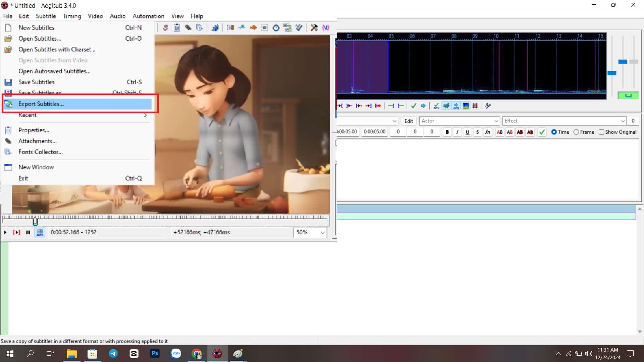Toggle video auto-scroll button beside pause
Viewport: 644px width, 362px height.
pos(40,232)
